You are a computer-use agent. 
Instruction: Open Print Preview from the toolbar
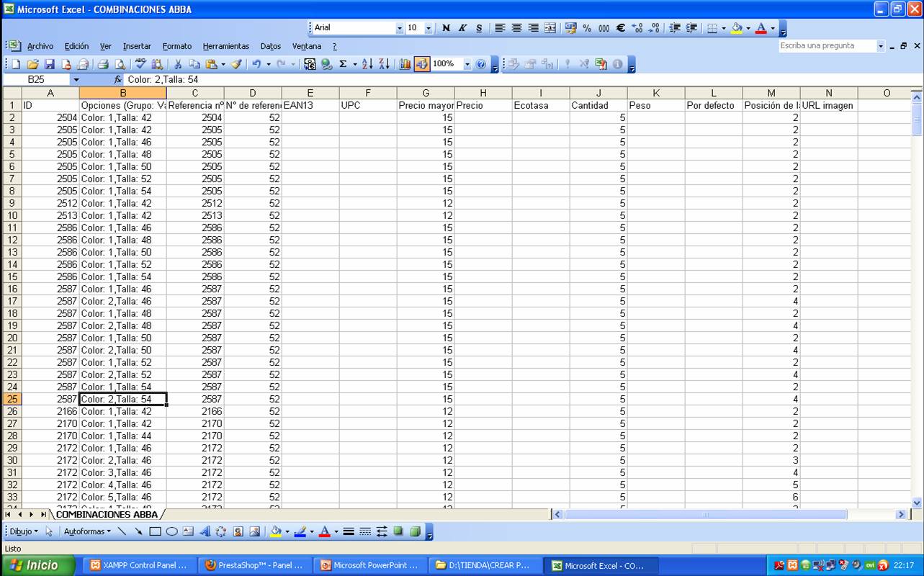coord(120,64)
